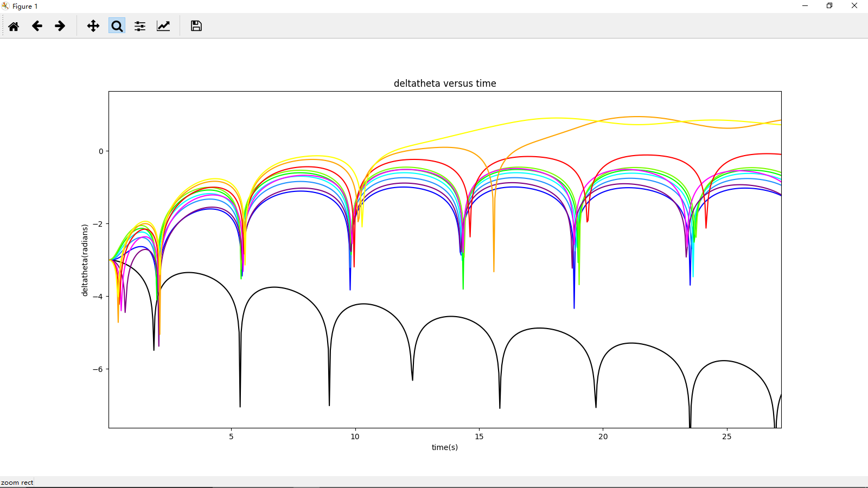Image resolution: width=868 pixels, height=488 pixels.
Task: Open the edit axis and curve parameters
Action: point(163,26)
